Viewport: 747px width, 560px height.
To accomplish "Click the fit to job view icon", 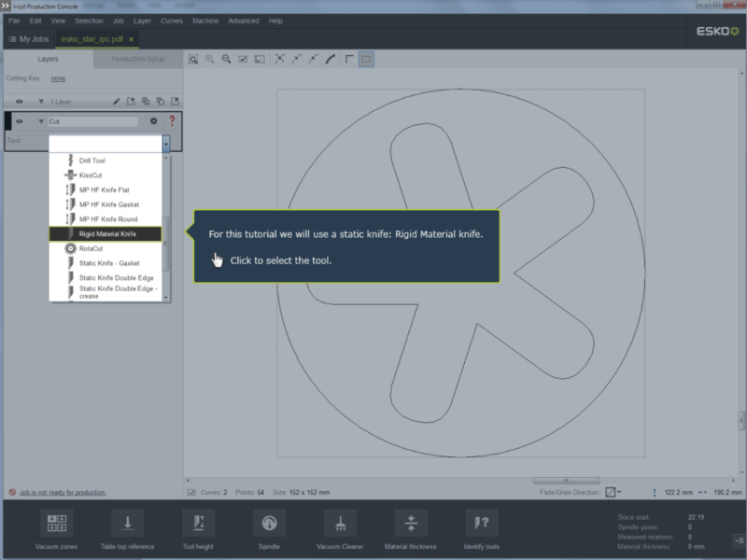I will [243, 59].
